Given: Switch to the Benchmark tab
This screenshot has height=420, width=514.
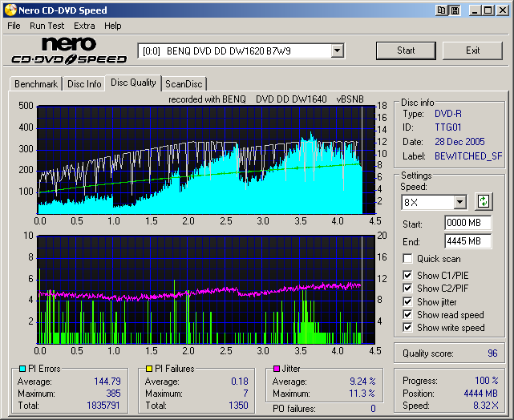Looking at the screenshot, I should pyautogui.click(x=36, y=84).
